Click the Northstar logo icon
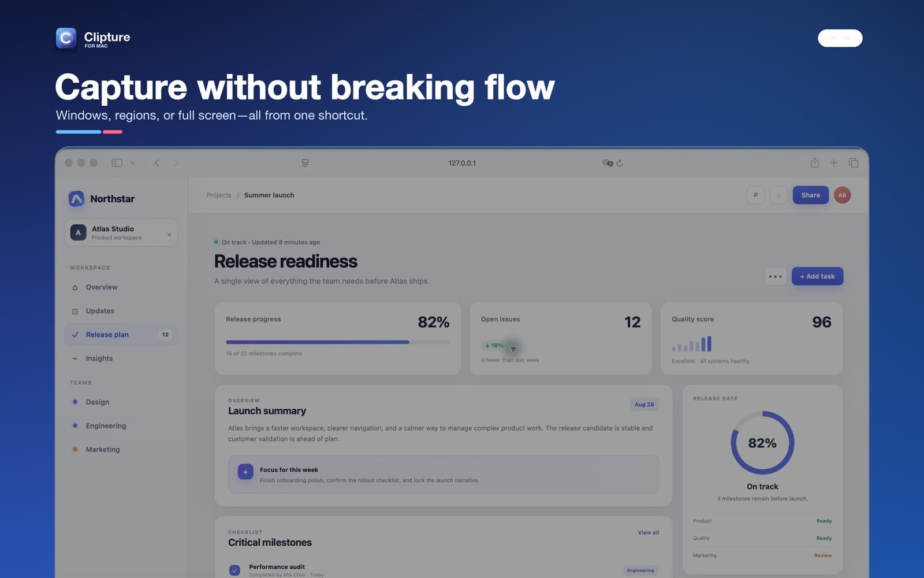 pos(76,199)
